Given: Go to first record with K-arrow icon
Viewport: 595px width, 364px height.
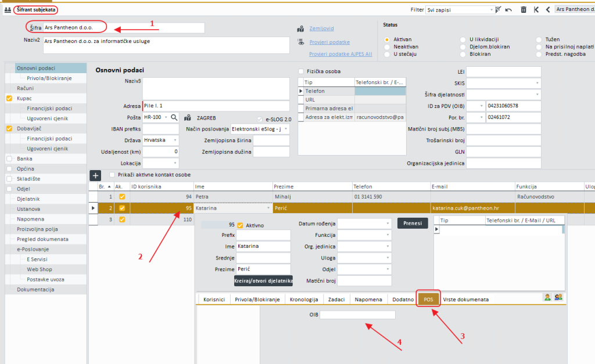Looking at the screenshot, I should [x=536, y=10].
